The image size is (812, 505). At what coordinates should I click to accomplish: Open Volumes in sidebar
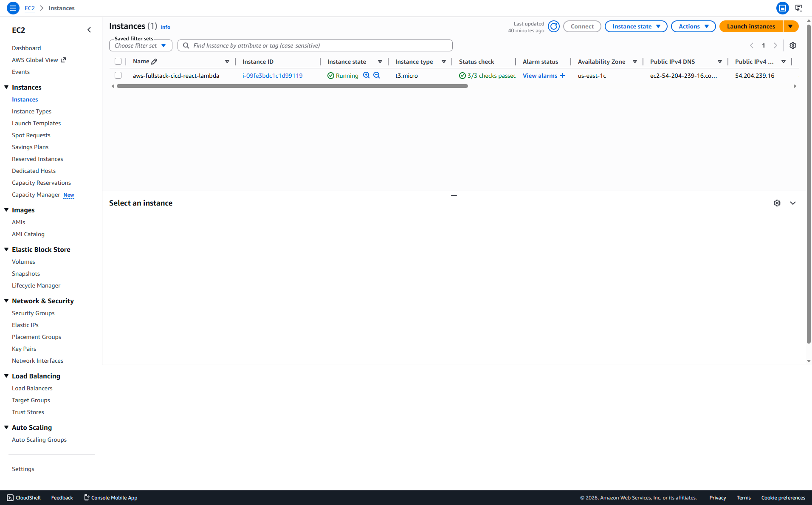click(23, 262)
